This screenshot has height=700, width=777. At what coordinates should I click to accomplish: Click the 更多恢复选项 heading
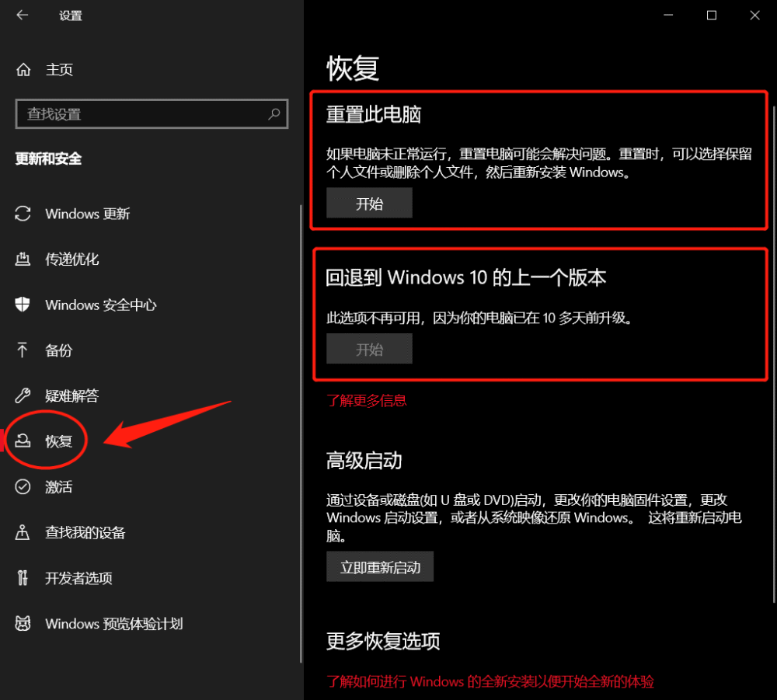383,641
